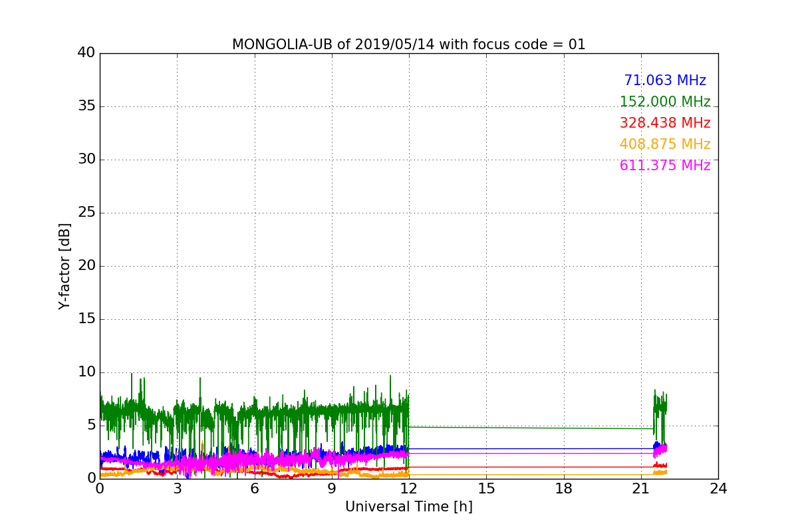Click the x-axis tick label '21'
The width and height of the screenshot is (798, 532).
641,489
